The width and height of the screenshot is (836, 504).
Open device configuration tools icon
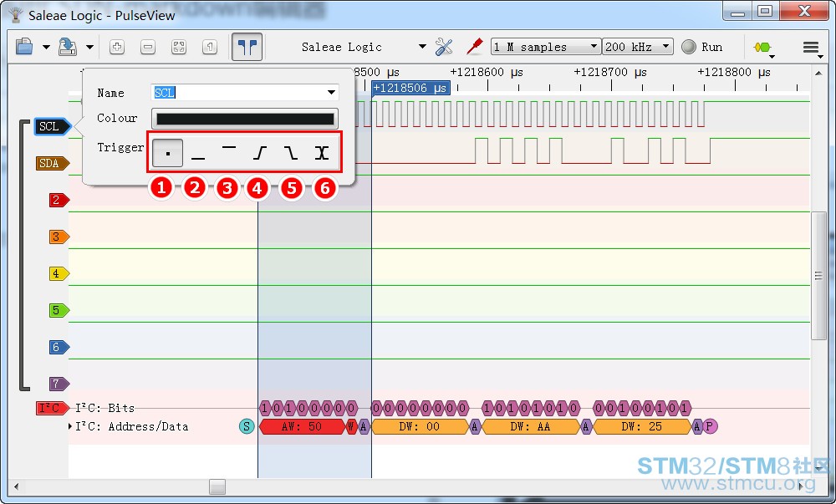444,47
